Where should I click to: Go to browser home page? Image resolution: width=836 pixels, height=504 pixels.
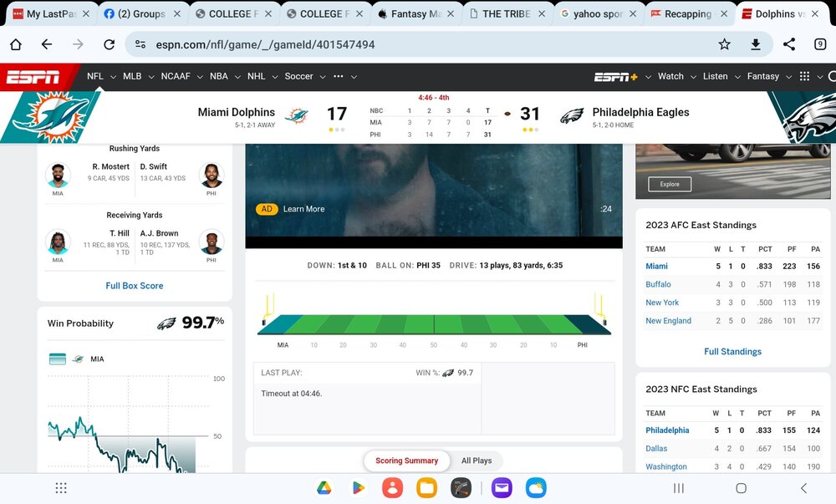16,45
